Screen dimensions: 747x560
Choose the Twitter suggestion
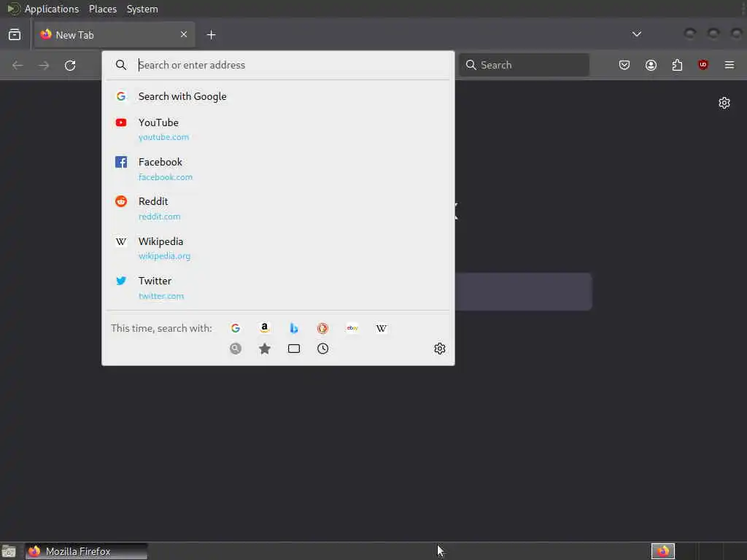[278, 288]
